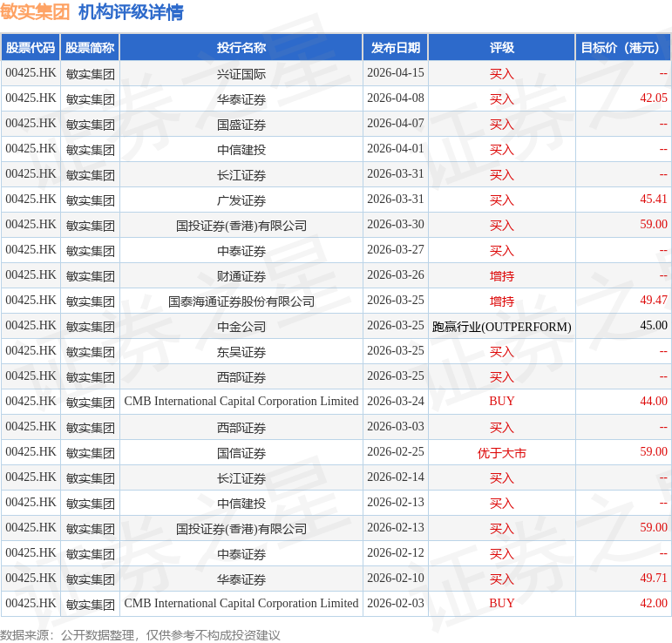The width and height of the screenshot is (672, 643).
Task: Click the date 2026-02-03
Action: click(396, 604)
